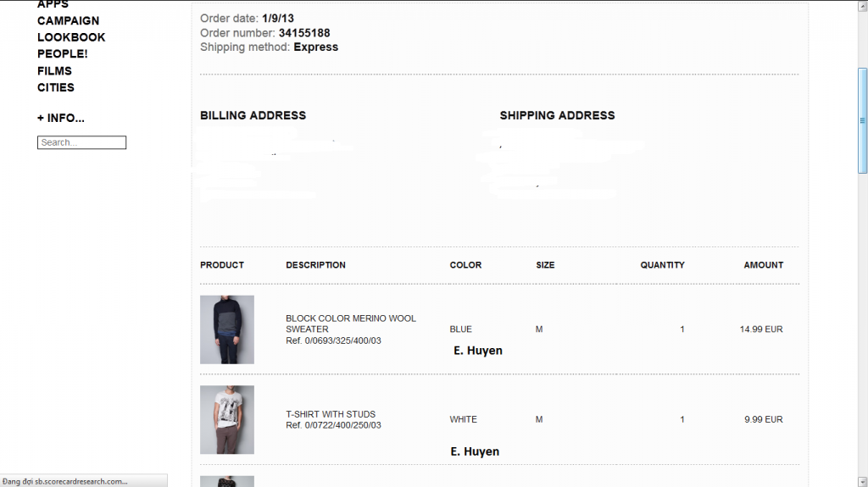Open the LOOKBOOK menu item
The width and height of the screenshot is (868, 487).
pos(71,37)
